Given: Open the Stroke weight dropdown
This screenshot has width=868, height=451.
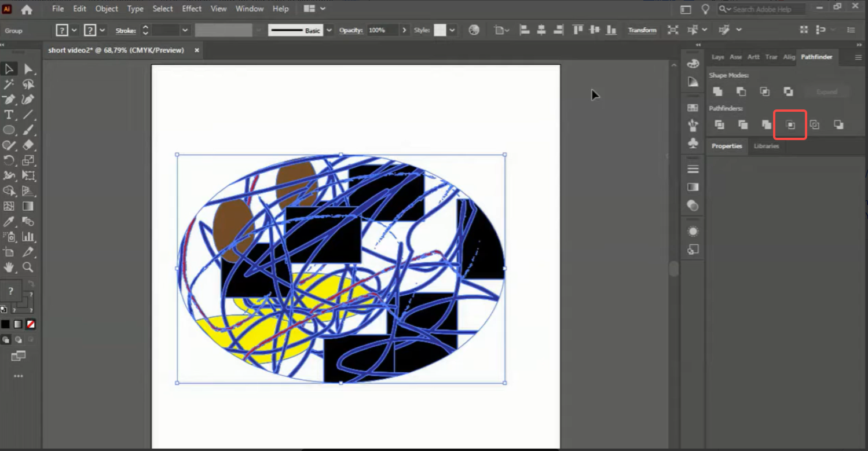Looking at the screenshot, I should 185,30.
